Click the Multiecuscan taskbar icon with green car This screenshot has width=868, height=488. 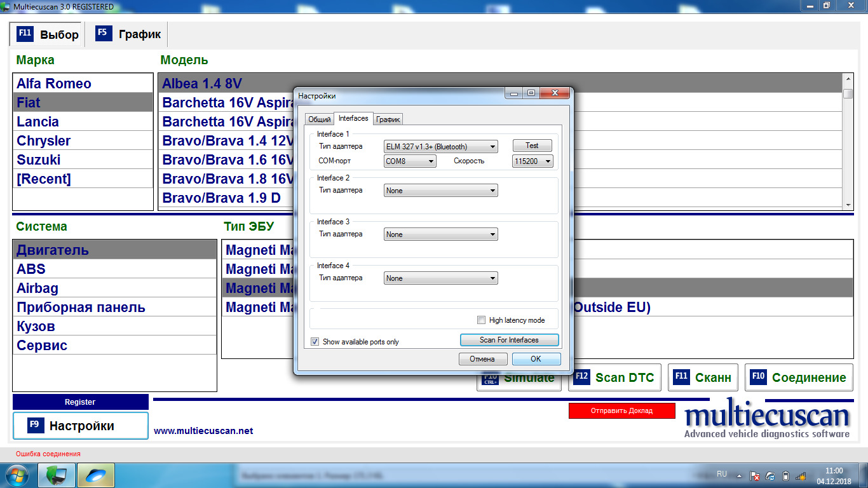pos(57,475)
